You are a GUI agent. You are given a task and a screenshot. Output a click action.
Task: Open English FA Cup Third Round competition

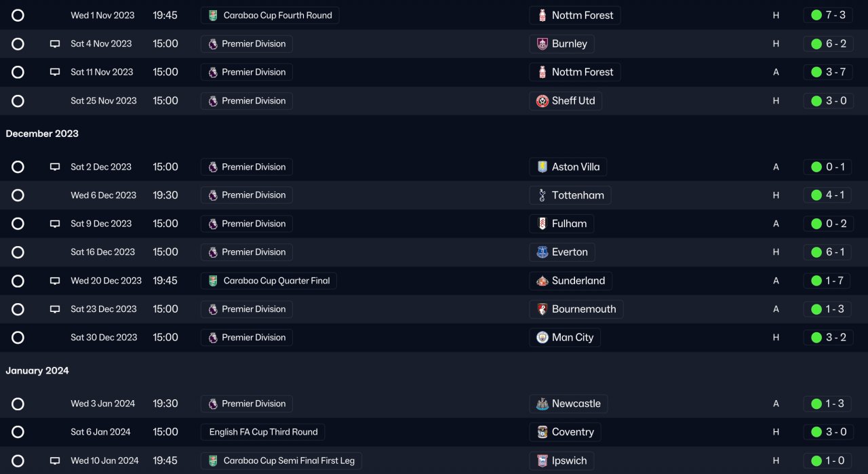coord(263,432)
